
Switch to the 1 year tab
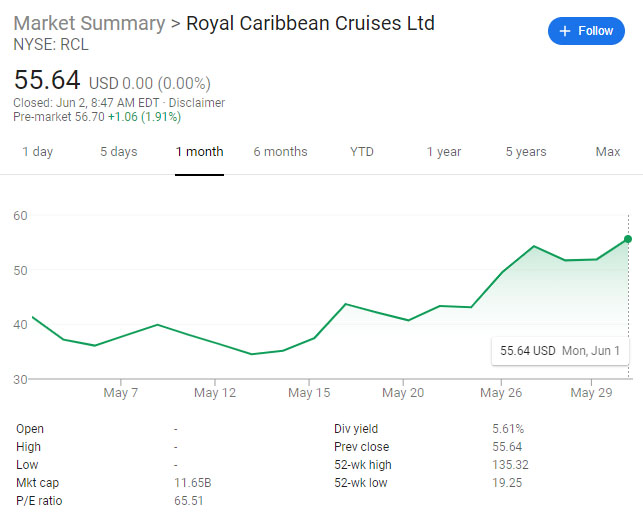tap(444, 152)
